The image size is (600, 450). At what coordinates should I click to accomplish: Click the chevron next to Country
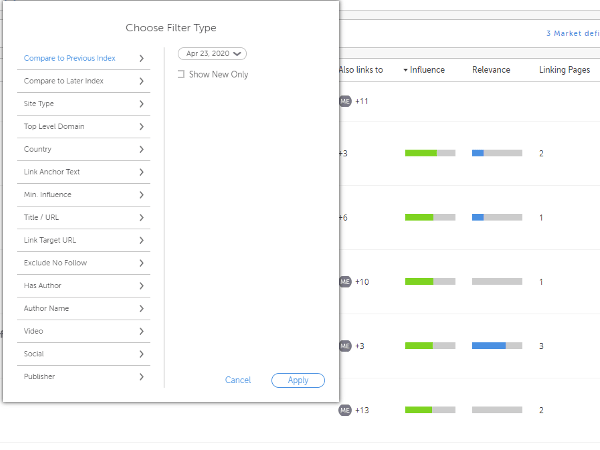(x=142, y=149)
